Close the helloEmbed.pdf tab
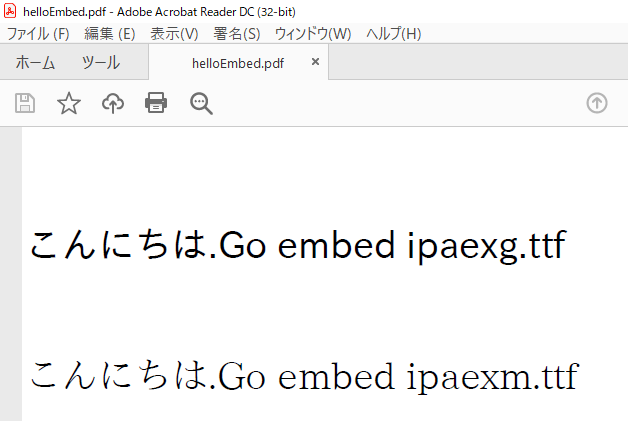Image resolution: width=628 pixels, height=421 pixels. tap(316, 62)
